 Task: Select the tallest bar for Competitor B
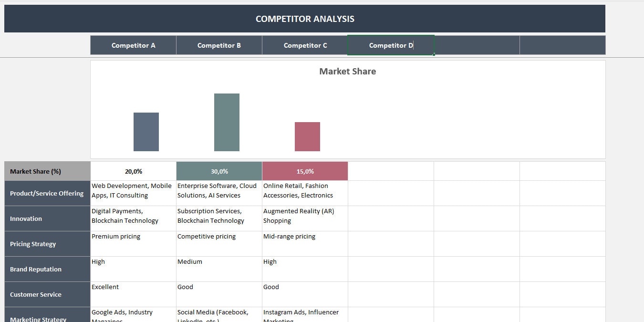click(227, 122)
